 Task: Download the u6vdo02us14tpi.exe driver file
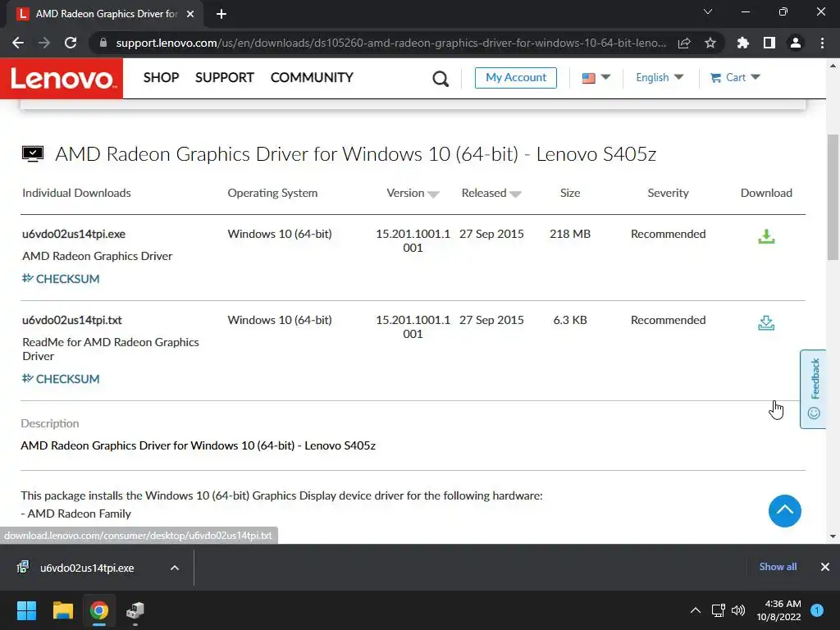(x=766, y=236)
